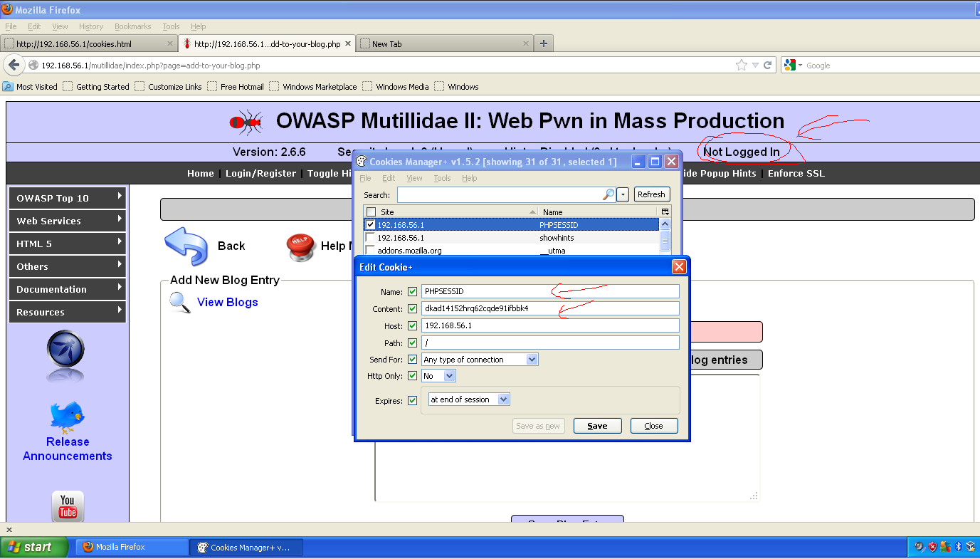Uncheck the Path field checkbox
980x559 pixels.
pos(413,343)
